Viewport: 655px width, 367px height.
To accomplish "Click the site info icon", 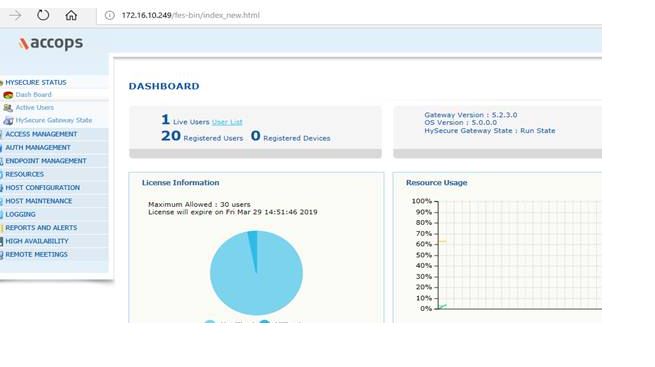I will coord(109,15).
